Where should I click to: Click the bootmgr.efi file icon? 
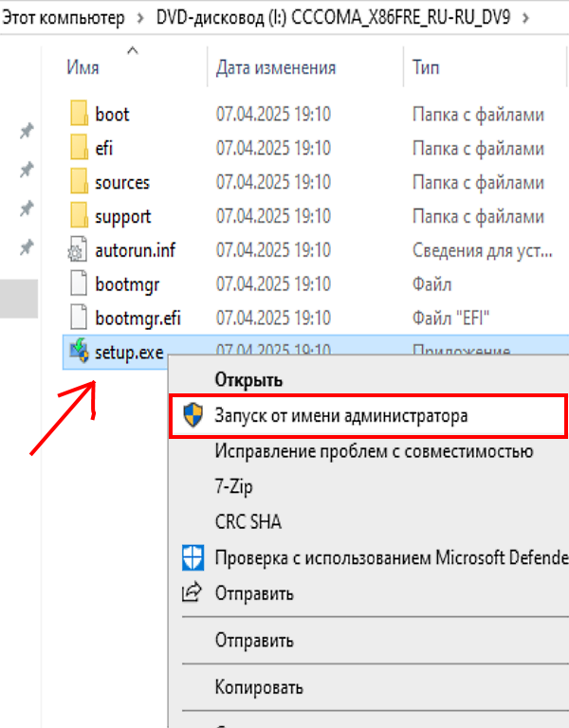tap(79, 318)
